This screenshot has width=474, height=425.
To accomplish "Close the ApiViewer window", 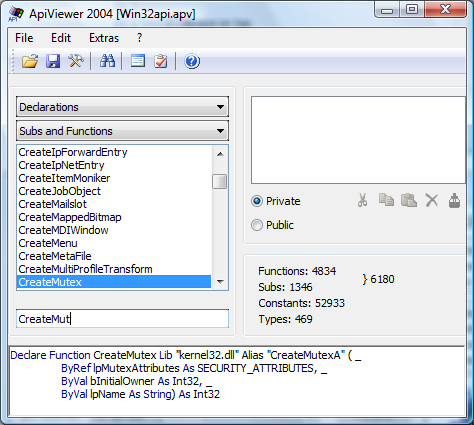I will (x=445, y=10).
